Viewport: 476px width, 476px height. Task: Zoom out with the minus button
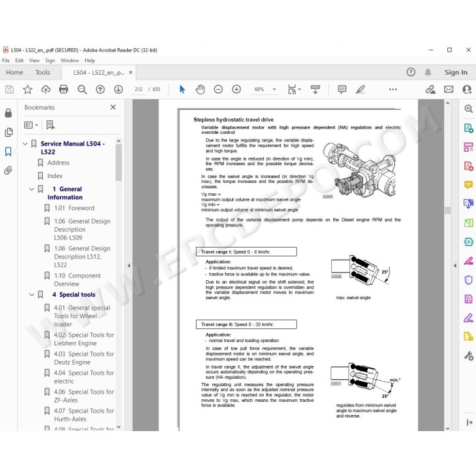tap(218, 89)
